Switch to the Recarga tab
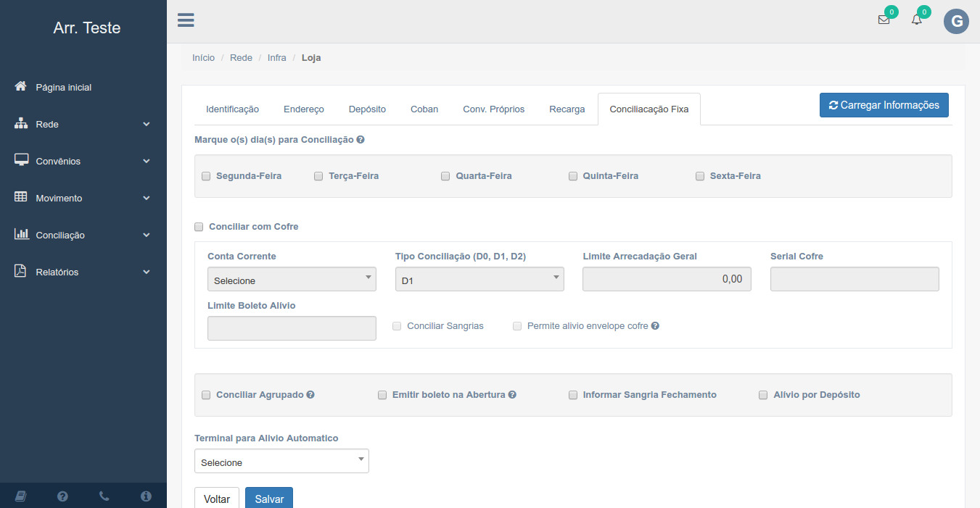Image resolution: width=980 pixels, height=508 pixels. (567, 109)
